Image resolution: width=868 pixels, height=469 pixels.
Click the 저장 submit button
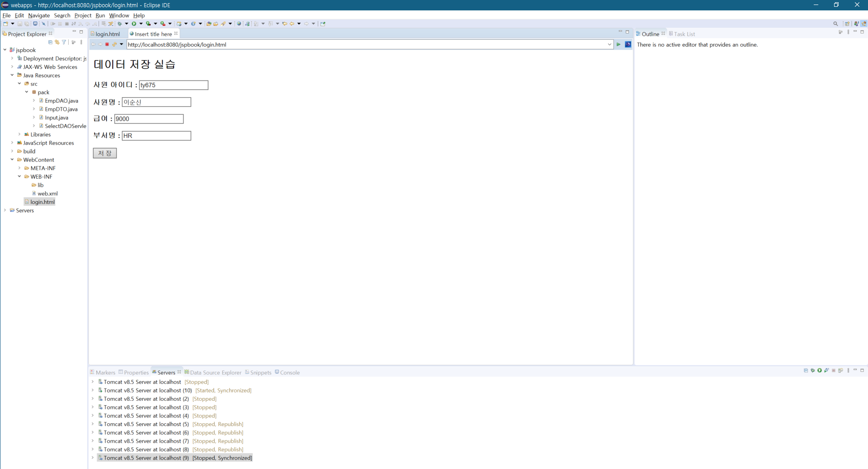[x=105, y=153]
